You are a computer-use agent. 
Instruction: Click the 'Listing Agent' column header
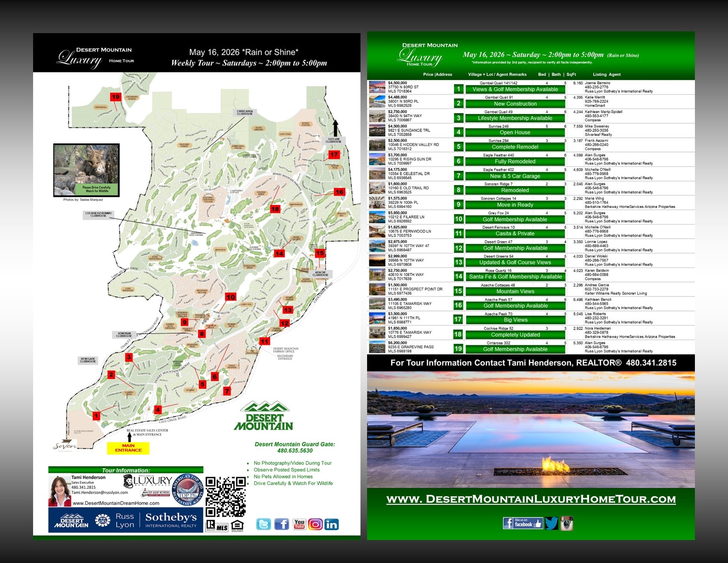[607, 75]
